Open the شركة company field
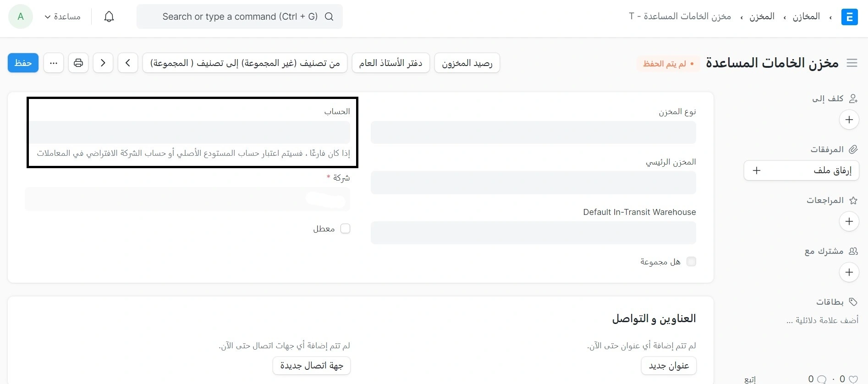The image size is (868, 384). tap(187, 199)
